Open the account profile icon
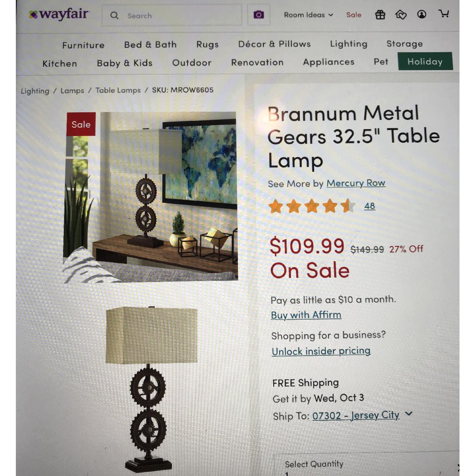Image resolution: width=476 pixels, height=476 pixels. pyautogui.click(x=422, y=15)
